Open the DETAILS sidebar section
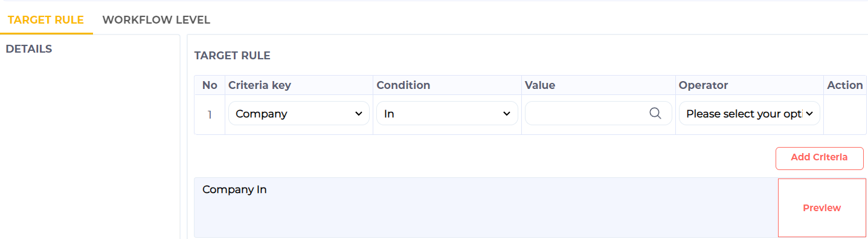 [x=29, y=49]
